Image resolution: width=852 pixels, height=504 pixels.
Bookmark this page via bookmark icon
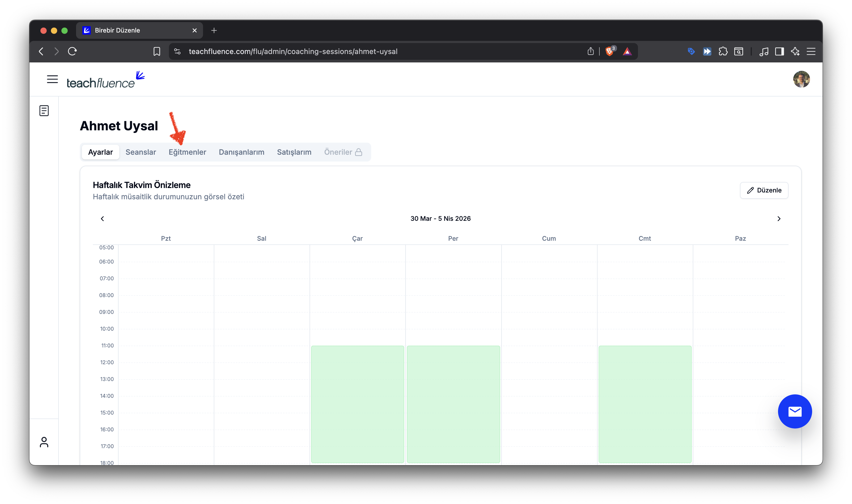coord(157,51)
